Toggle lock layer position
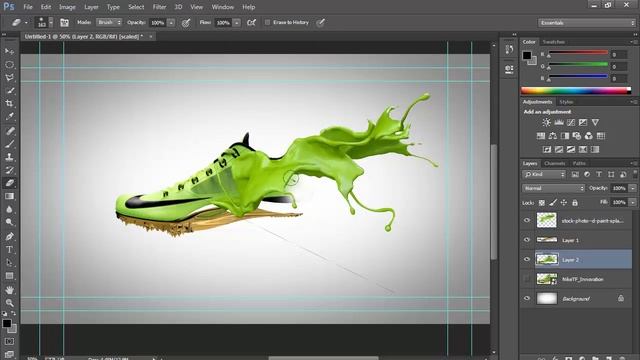The image size is (640, 360). [x=564, y=202]
